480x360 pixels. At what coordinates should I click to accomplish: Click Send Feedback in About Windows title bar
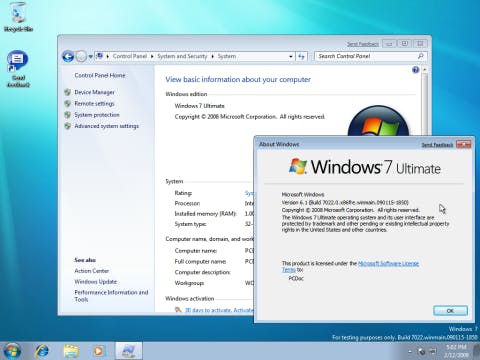pyautogui.click(x=437, y=145)
